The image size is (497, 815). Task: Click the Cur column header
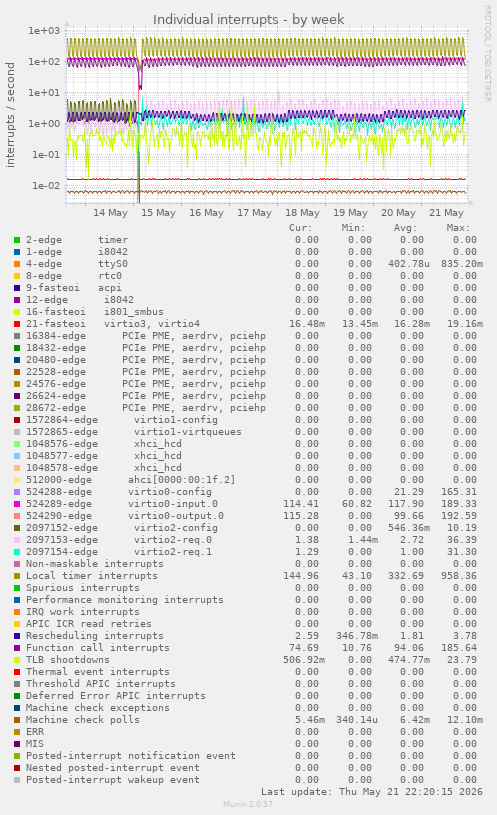click(300, 228)
